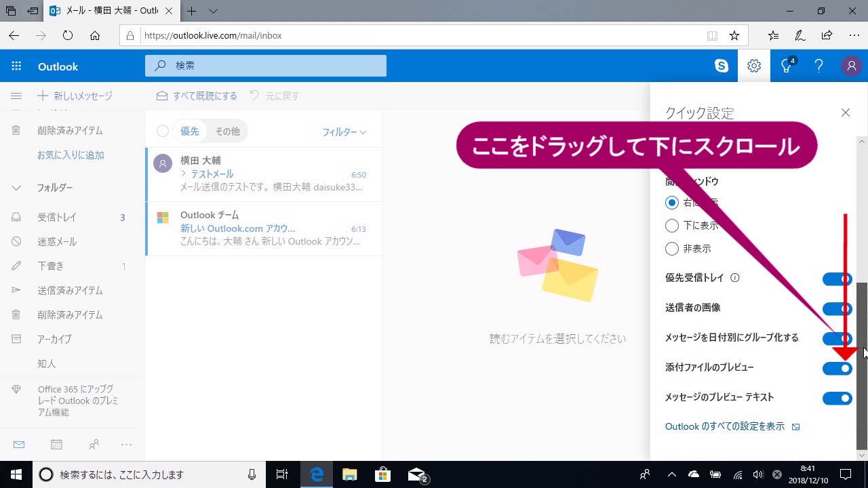Click Add to favorites link
This screenshot has height=488, width=868.
coord(71,155)
